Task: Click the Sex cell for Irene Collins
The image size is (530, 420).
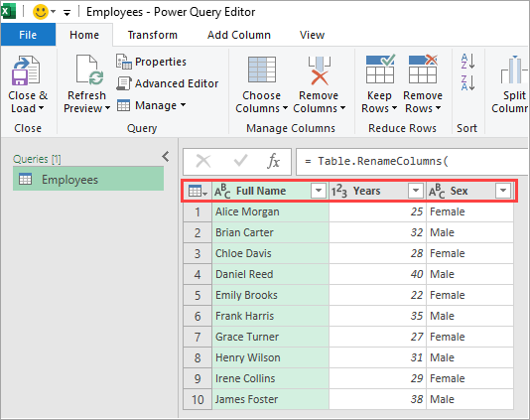Action: pyautogui.click(x=470, y=378)
